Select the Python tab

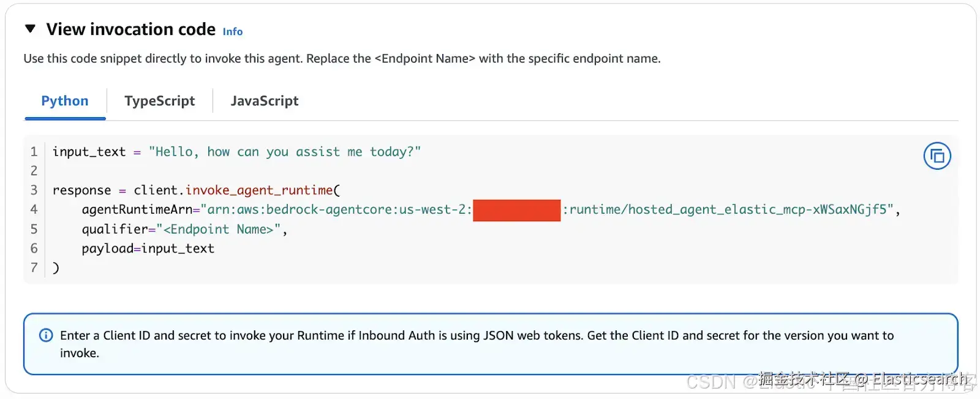coord(65,101)
